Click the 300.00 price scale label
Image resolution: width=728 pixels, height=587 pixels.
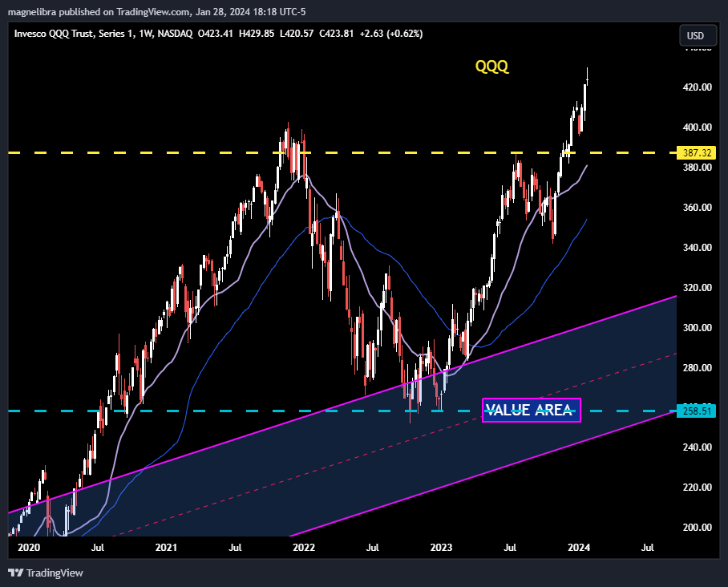pyautogui.click(x=697, y=328)
